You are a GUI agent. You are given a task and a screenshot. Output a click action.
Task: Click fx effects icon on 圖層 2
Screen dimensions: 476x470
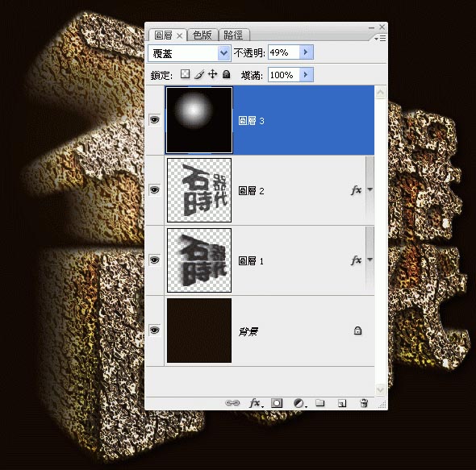(356, 190)
